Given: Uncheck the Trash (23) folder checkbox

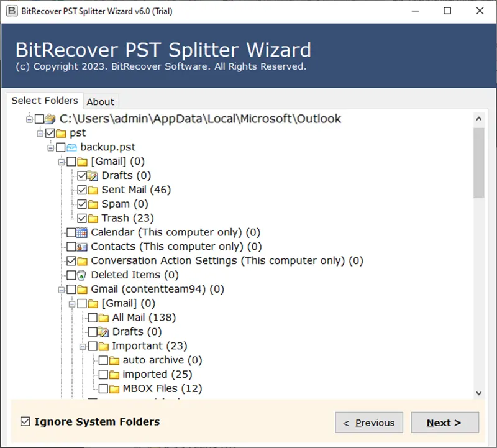Looking at the screenshot, I should tap(82, 218).
